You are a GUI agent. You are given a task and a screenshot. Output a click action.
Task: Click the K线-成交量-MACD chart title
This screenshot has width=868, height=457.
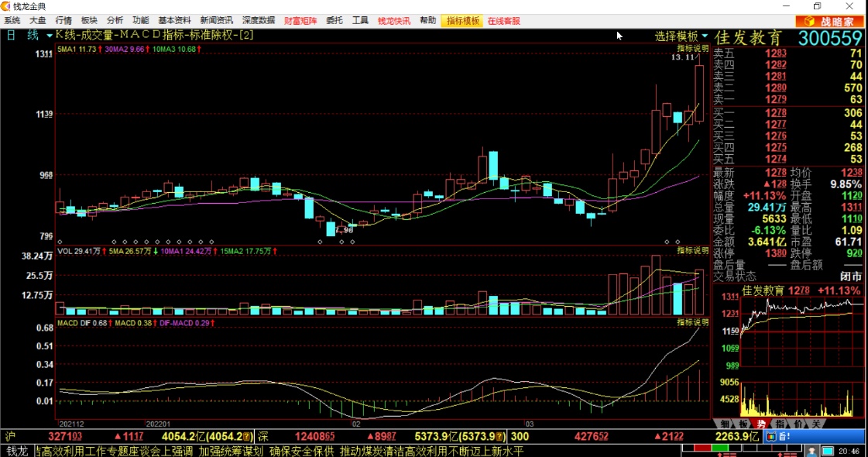click(154, 35)
